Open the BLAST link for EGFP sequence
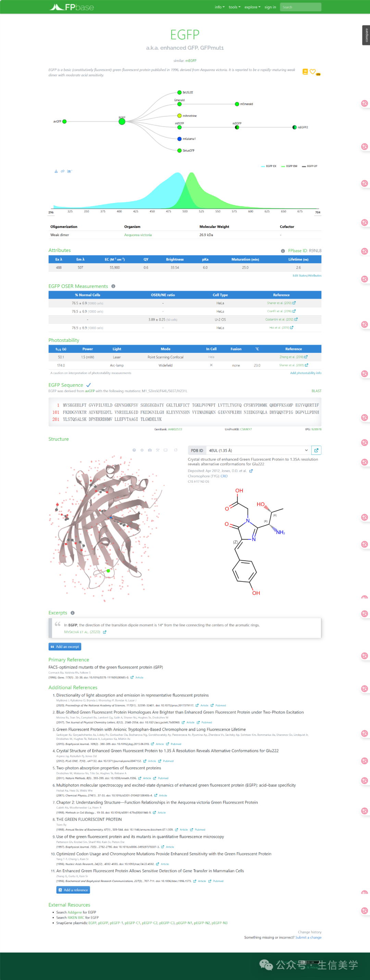 316,391
